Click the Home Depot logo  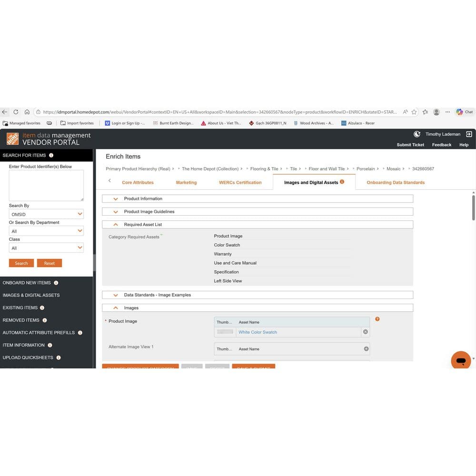click(12, 139)
